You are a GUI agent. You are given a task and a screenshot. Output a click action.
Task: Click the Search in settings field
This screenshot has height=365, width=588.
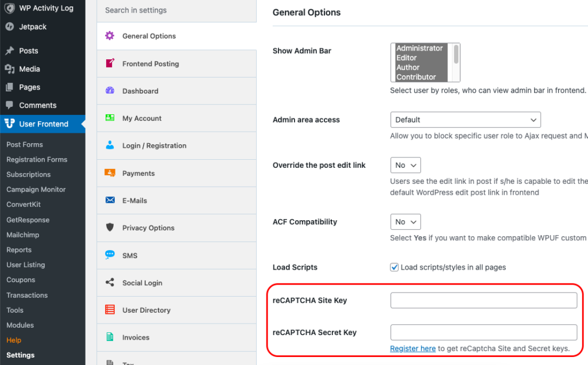point(177,10)
